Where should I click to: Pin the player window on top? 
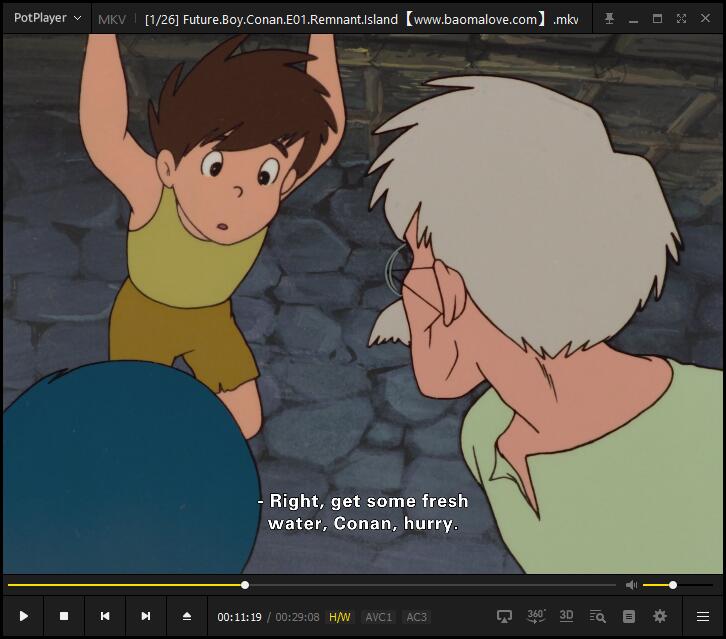pyautogui.click(x=609, y=19)
